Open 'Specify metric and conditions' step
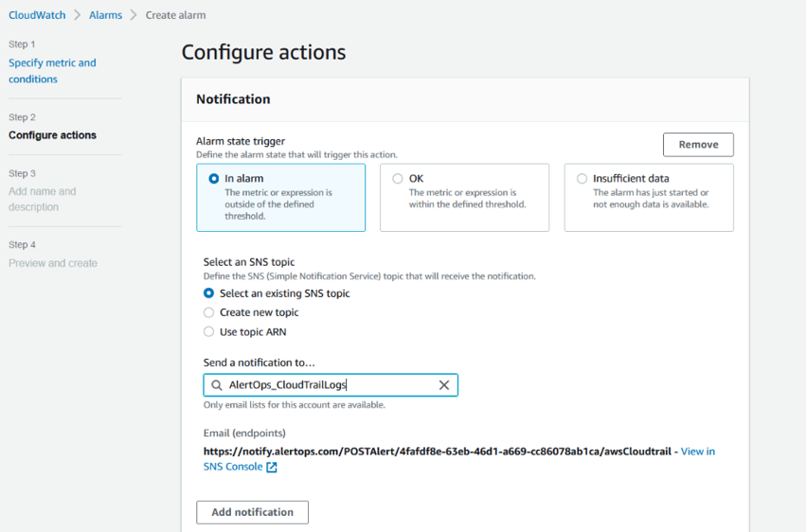This screenshot has height=532, width=806. (52, 71)
